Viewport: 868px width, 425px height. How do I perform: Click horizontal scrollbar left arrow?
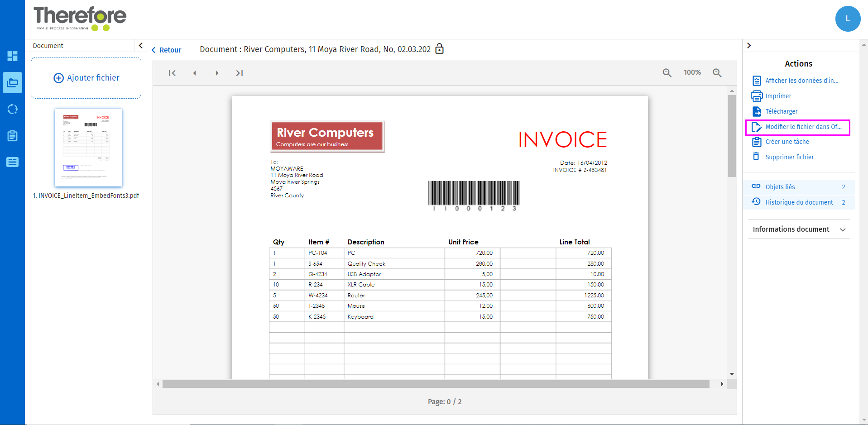[x=158, y=384]
